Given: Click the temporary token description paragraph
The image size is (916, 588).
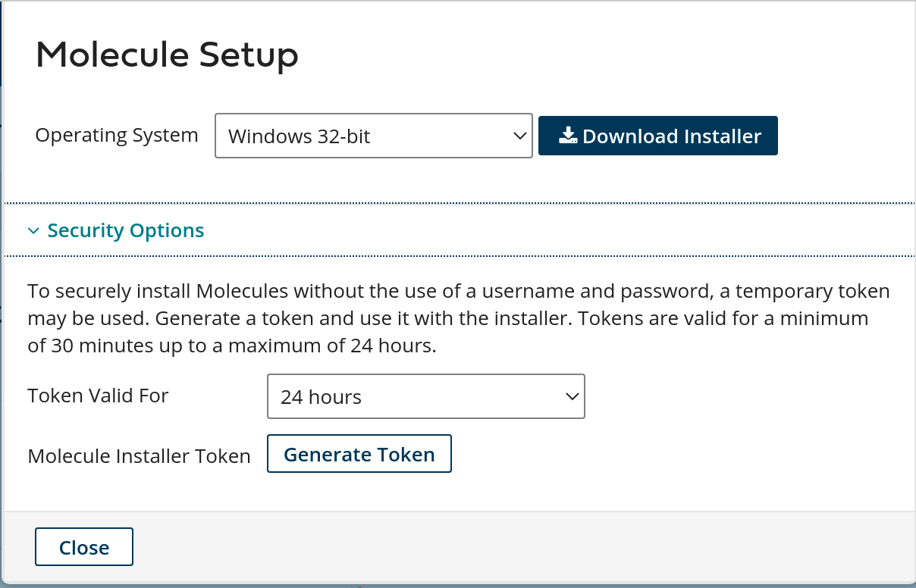Looking at the screenshot, I should coord(459,319).
